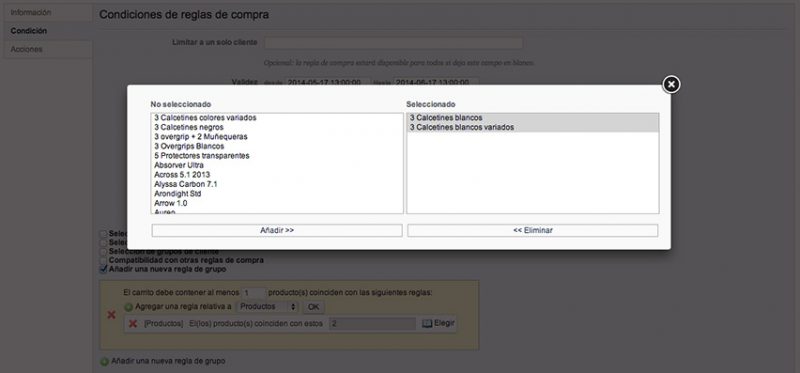Image resolution: width=800 pixels, height=373 pixels.
Task: Click the Limitar a un solo cliente field
Action: pyautogui.click(x=393, y=43)
